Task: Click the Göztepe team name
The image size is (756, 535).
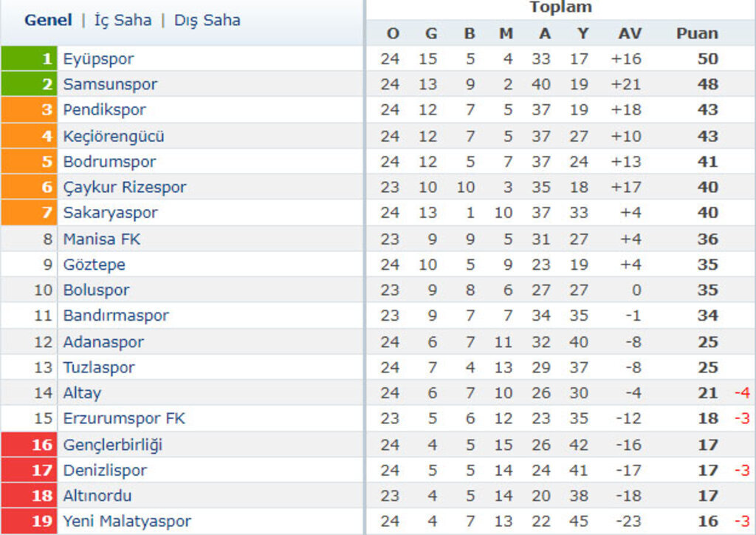Action: pos(94,265)
